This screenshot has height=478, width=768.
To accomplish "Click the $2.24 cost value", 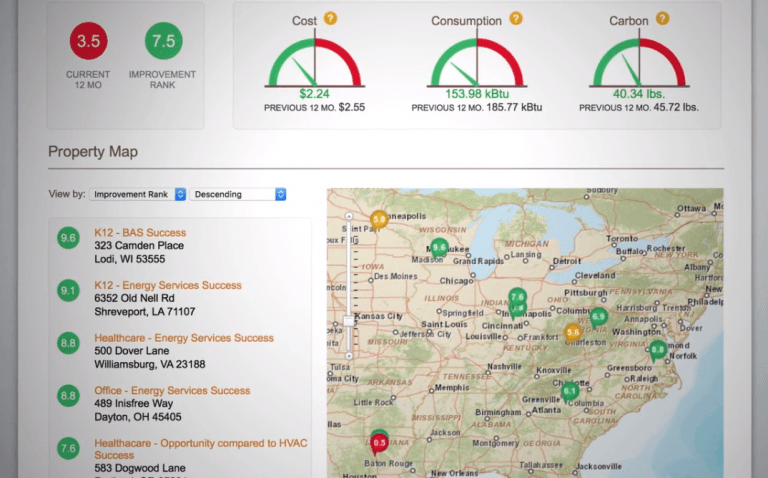I will coord(314,94).
